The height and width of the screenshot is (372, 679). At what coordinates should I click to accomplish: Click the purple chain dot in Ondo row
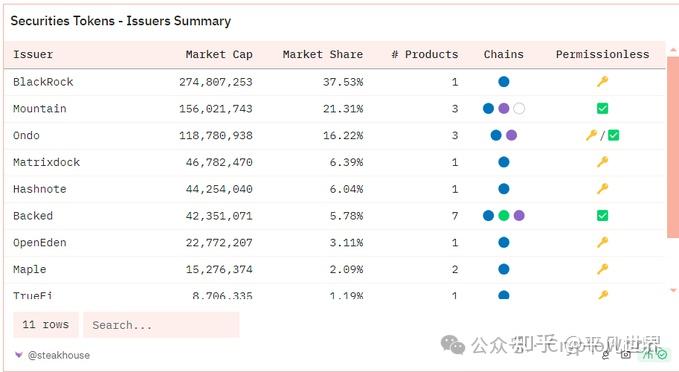tap(511, 135)
